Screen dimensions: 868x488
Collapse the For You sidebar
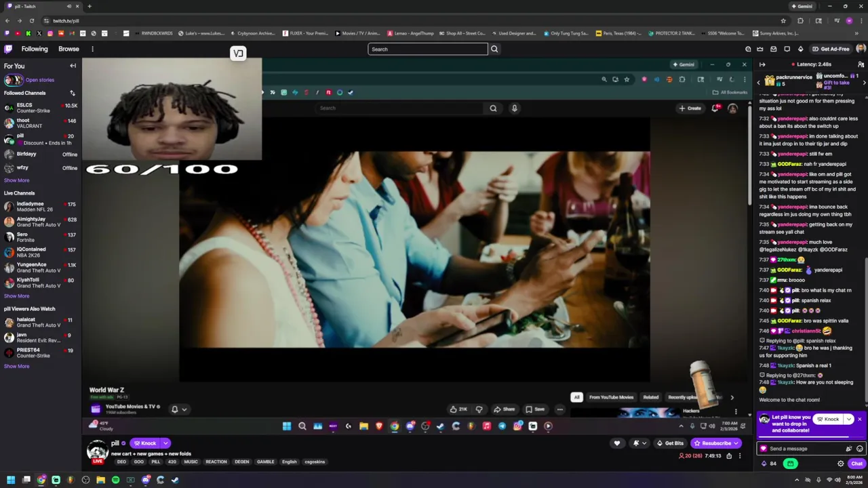(x=73, y=66)
